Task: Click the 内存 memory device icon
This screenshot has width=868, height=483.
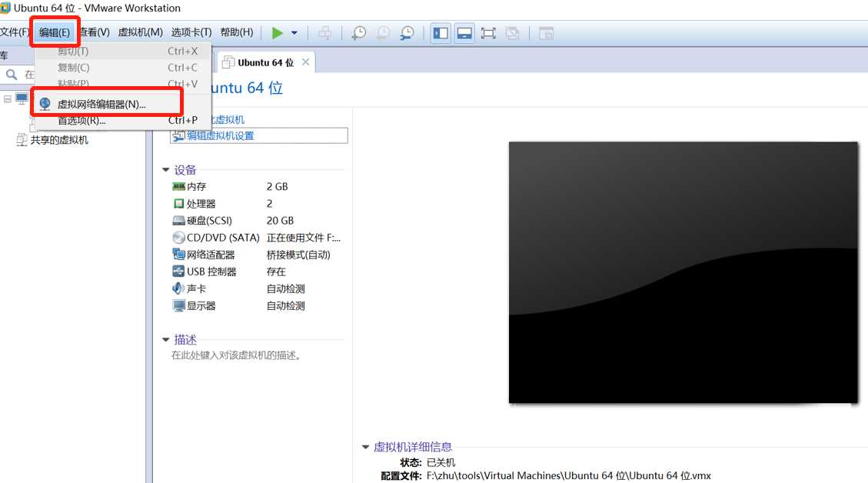Action: [x=178, y=187]
